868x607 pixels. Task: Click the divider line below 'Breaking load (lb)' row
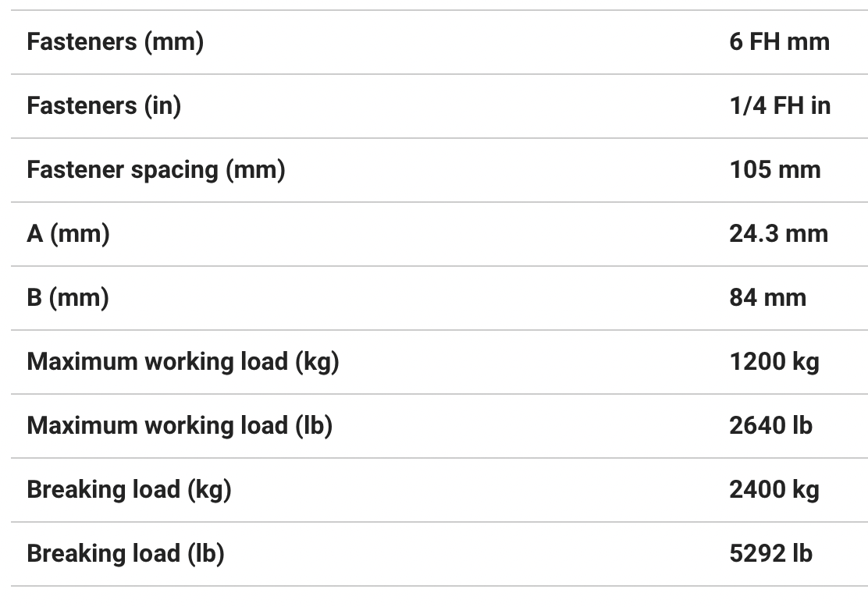[x=434, y=586]
